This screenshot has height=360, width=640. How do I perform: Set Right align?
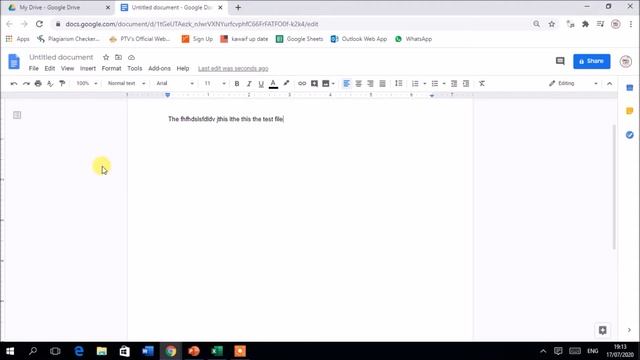370,83
